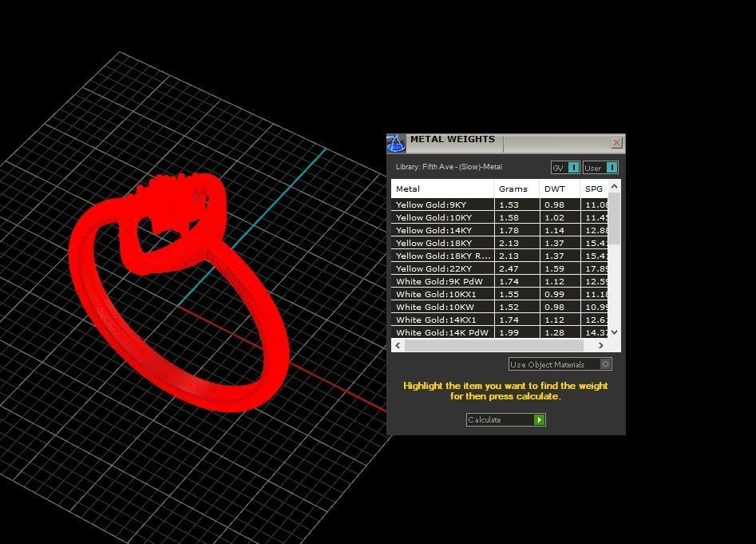This screenshot has height=544, width=756.
Task: Click the Calculate button
Action: point(506,419)
